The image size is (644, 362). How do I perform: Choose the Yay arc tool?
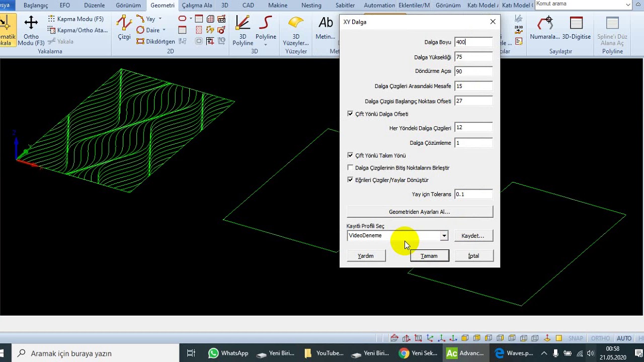[146, 19]
